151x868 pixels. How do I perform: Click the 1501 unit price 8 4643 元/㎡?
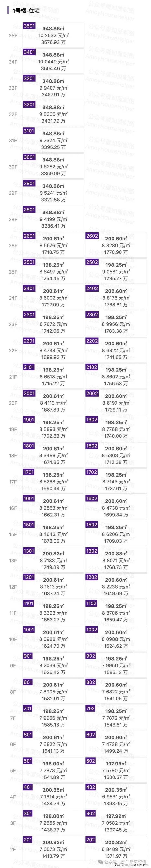(53, 534)
